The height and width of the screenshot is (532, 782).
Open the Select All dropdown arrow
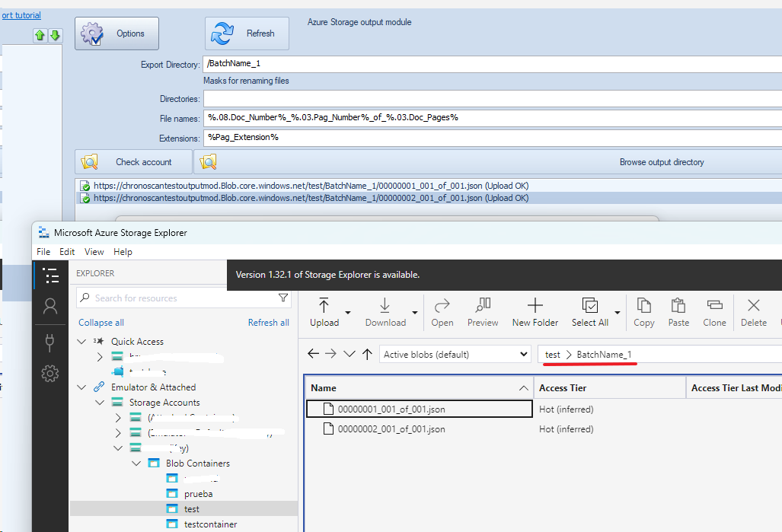pyautogui.click(x=618, y=313)
